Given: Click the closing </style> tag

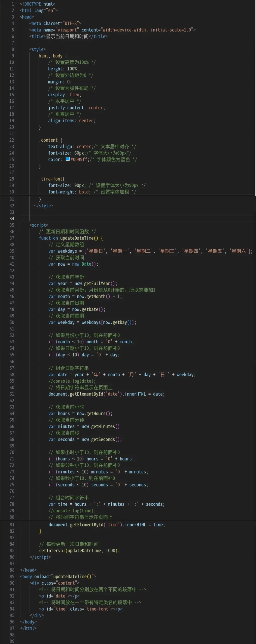Looking at the screenshot, I should click(44, 206).
